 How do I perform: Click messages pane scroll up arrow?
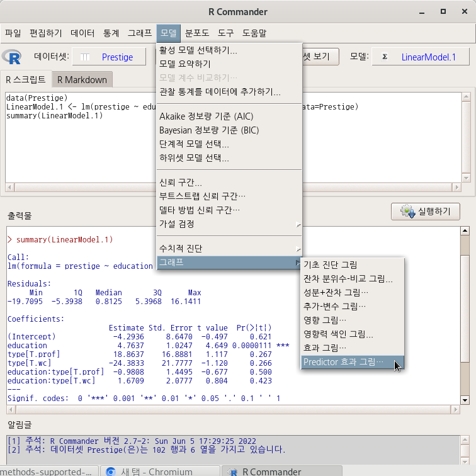tap(465, 439)
